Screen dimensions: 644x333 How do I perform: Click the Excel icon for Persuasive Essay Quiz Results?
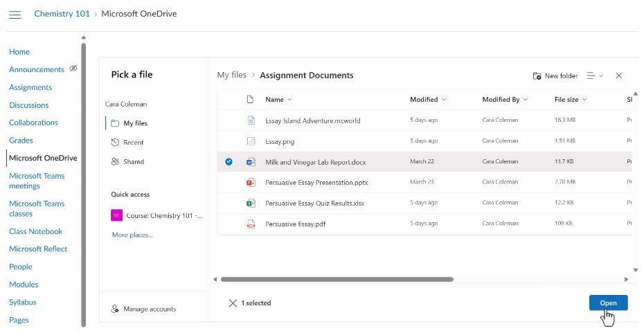251,203
